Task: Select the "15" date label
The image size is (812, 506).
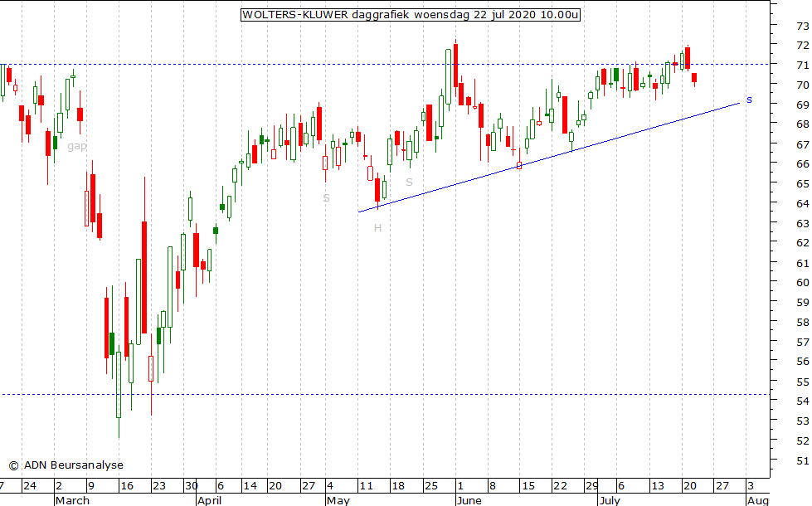Action: [x=528, y=486]
